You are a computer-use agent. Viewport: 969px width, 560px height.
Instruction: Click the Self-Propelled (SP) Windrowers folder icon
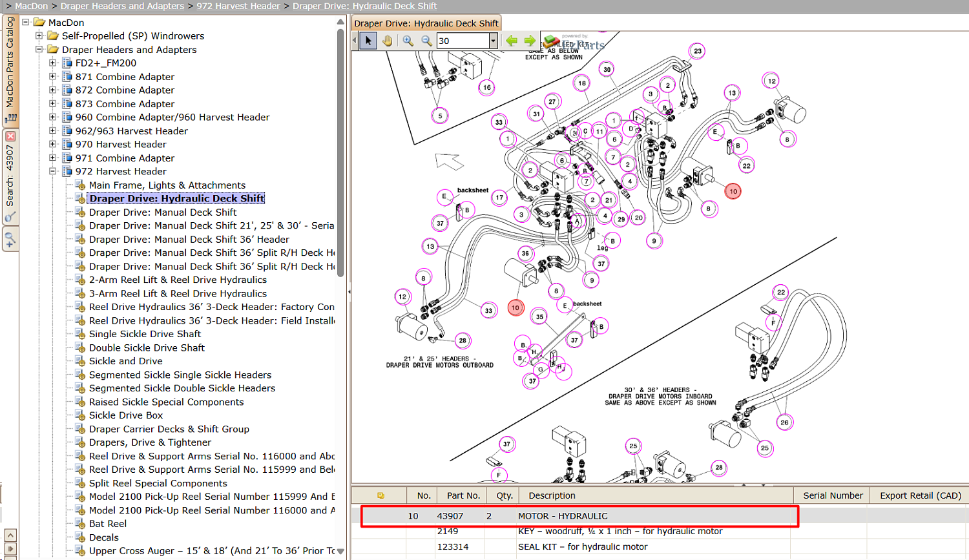(x=53, y=36)
